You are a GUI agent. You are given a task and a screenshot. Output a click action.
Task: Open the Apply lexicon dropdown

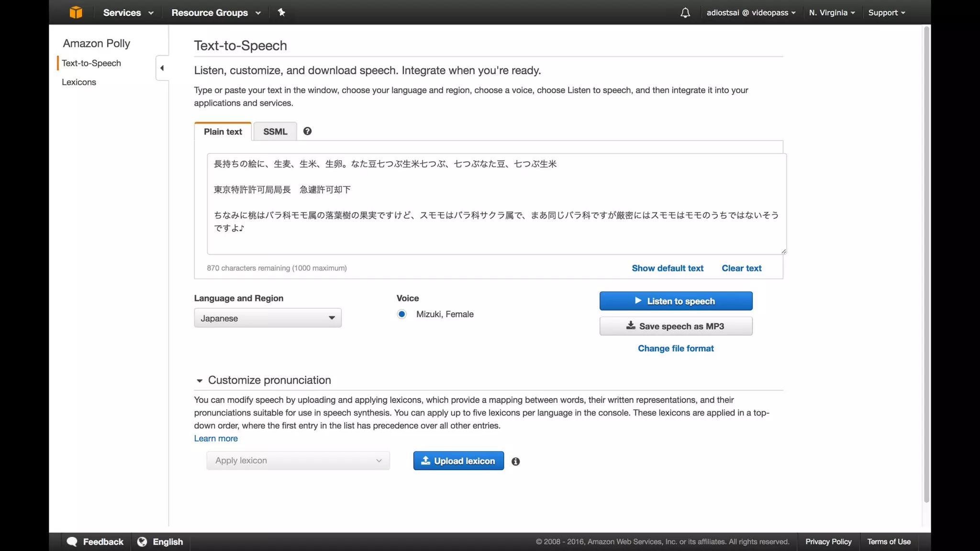(298, 461)
